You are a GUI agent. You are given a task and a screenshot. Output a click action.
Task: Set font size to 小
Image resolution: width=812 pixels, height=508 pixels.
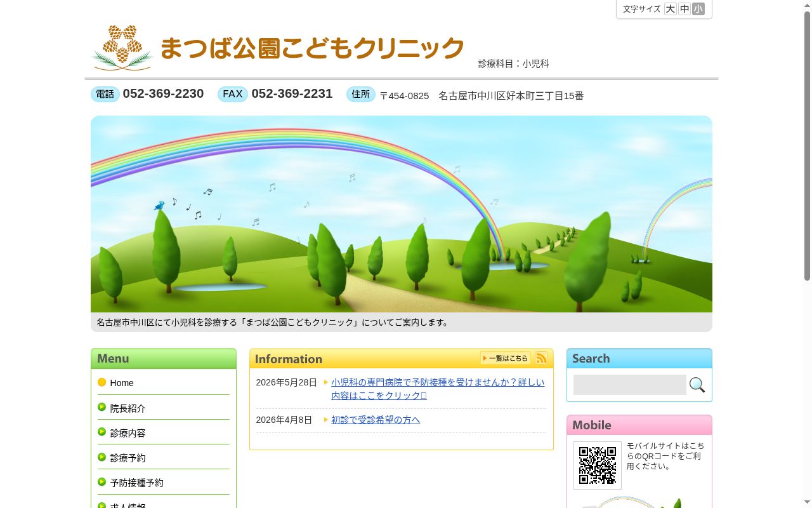[698, 9]
